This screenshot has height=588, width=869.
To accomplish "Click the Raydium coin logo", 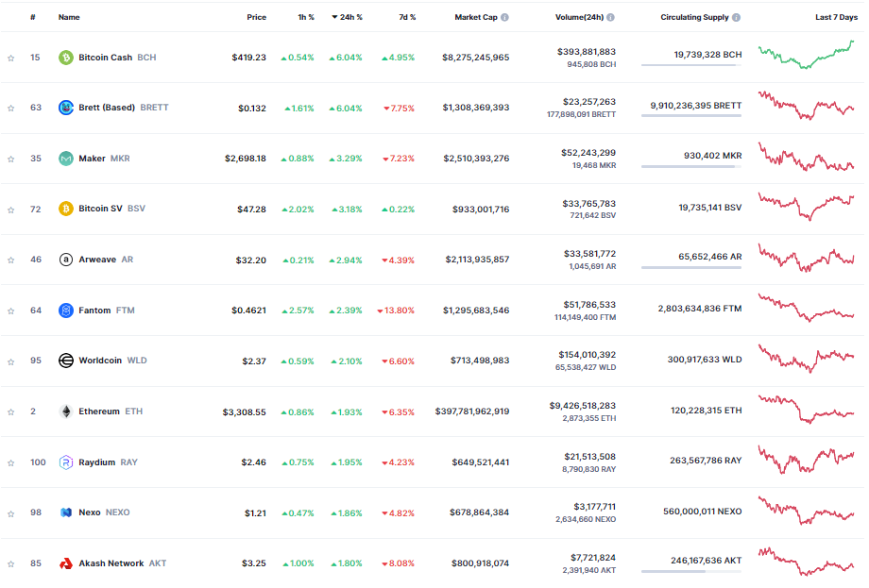I will click(x=66, y=462).
